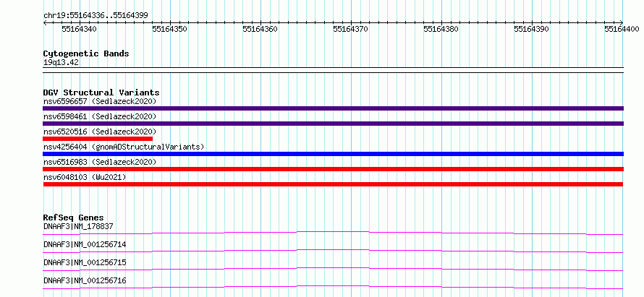
Task: Click the chr19:55164336..55164399 region label
Action: [x=96, y=16]
